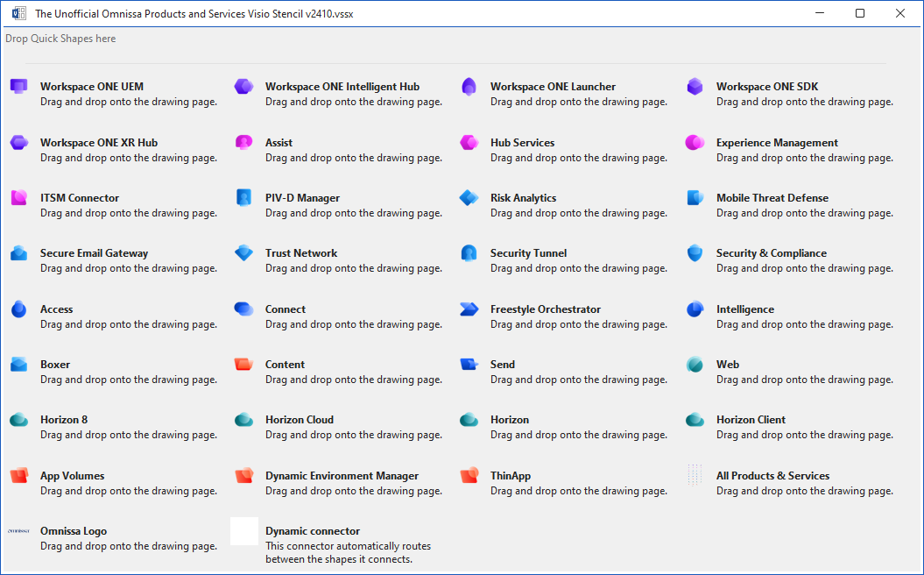Pick the Workspace ONE Launcher icon
Screen dimensions: 924x575
point(469,87)
